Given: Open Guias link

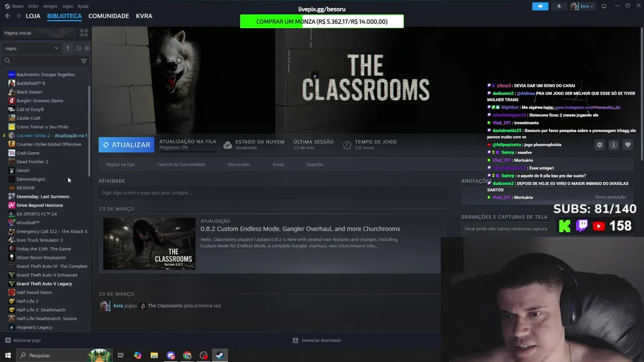Looking at the screenshot, I should click(x=278, y=164).
